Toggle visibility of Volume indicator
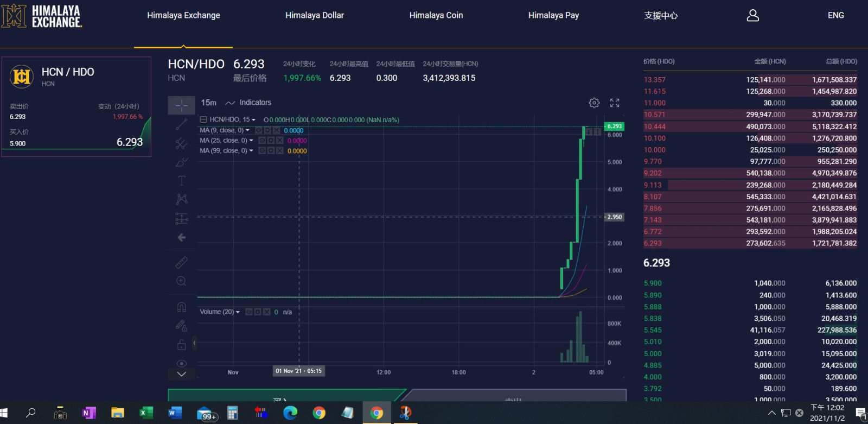The height and width of the screenshot is (424, 868). click(x=249, y=312)
